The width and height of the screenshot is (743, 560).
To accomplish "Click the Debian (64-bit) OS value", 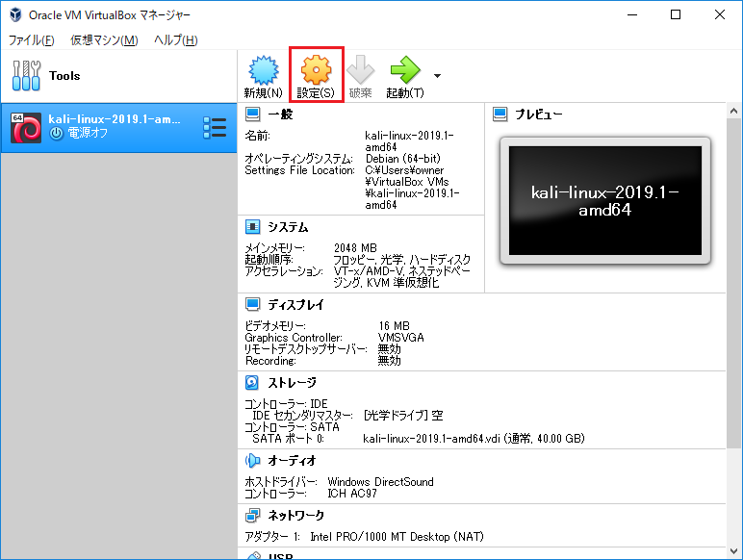I will 403,158.
